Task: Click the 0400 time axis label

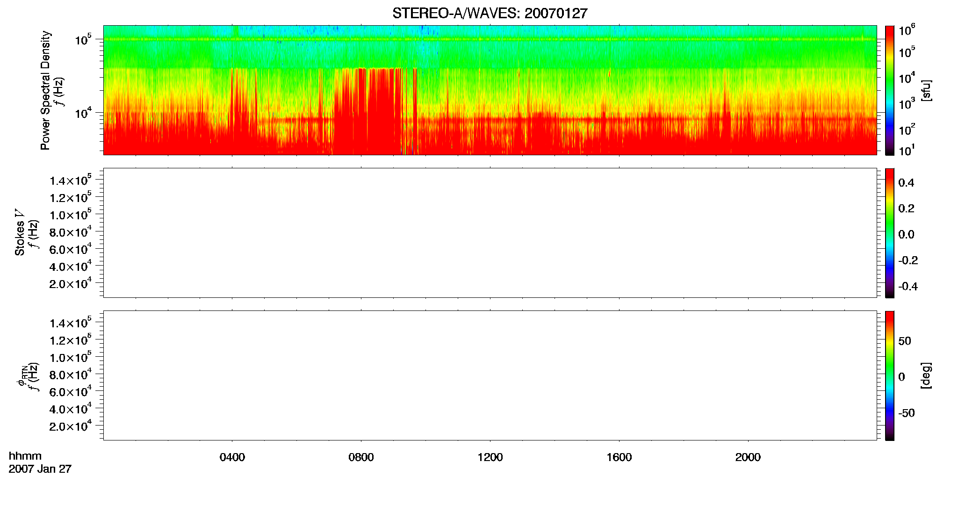Action: pos(232,457)
